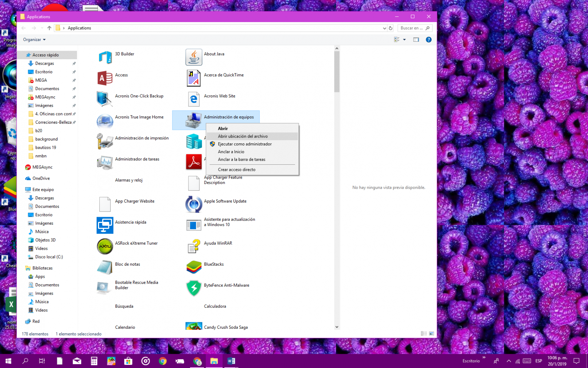
Task: Select the Calendario item
Action: pos(125,327)
